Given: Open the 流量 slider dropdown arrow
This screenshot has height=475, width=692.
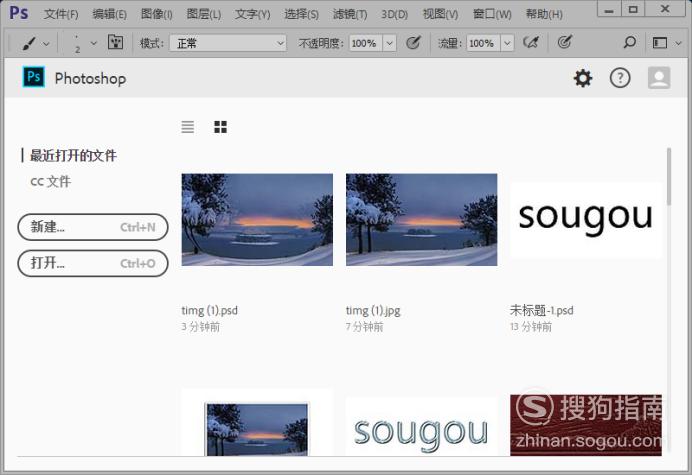Looking at the screenshot, I should point(507,43).
